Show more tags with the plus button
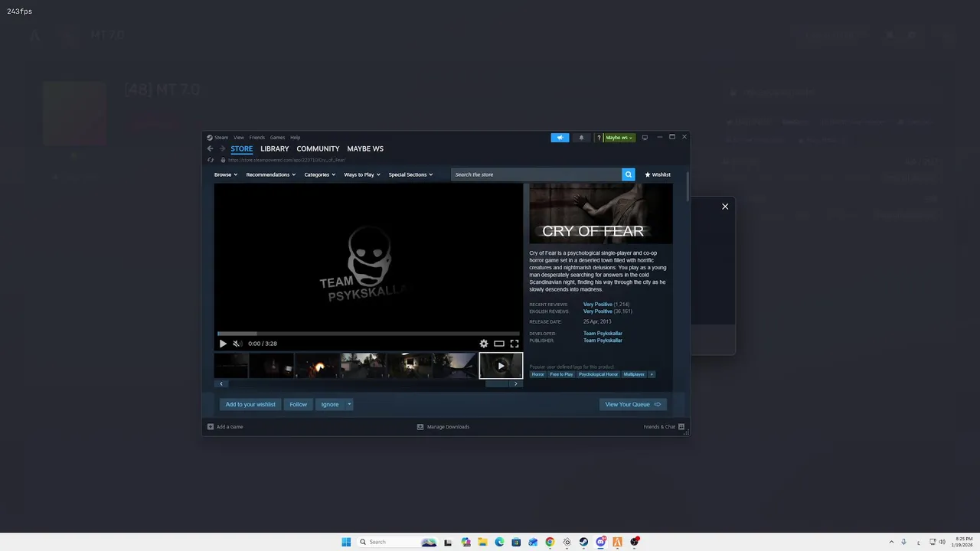 (x=652, y=374)
